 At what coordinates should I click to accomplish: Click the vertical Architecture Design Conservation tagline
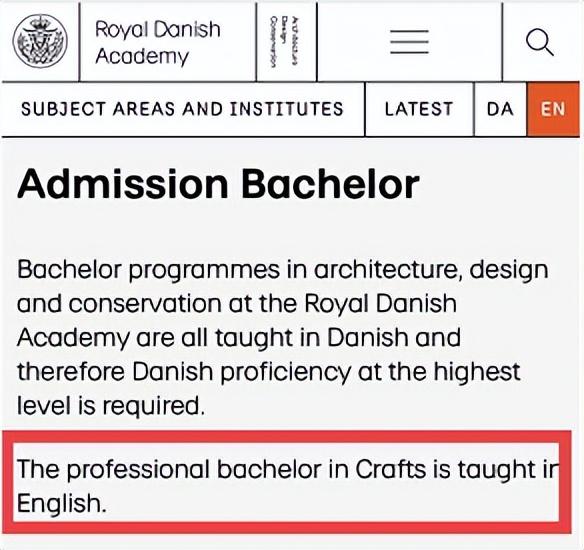coord(285,42)
